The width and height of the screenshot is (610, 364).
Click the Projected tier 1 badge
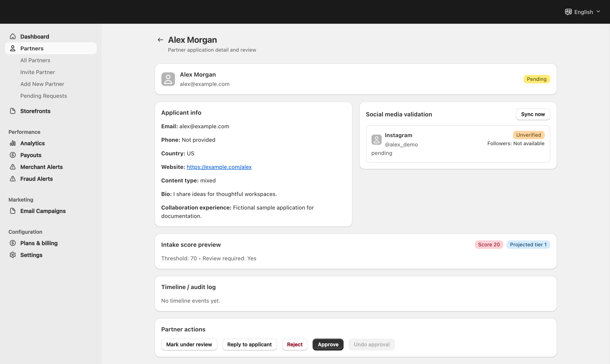[528, 245]
